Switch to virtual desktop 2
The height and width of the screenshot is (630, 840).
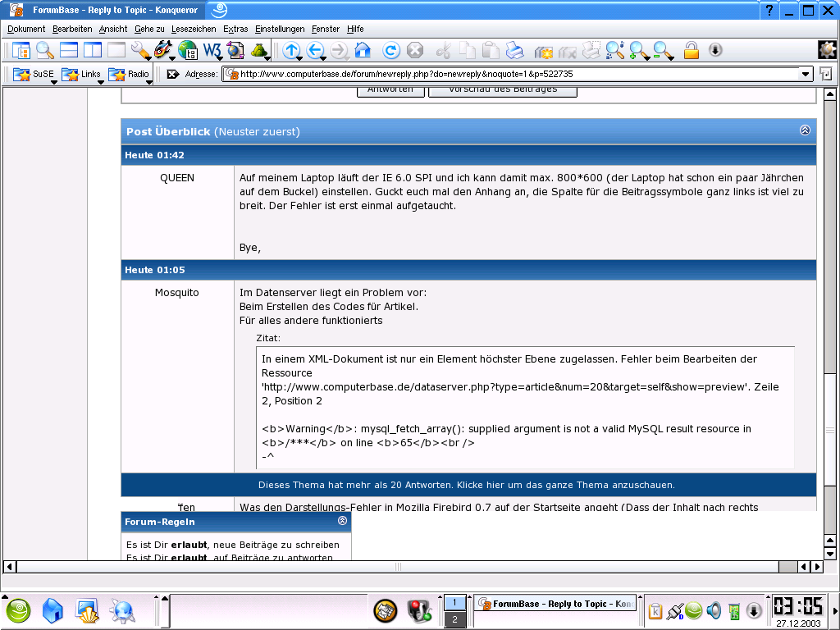pyautogui.click(x=454, y=619)
